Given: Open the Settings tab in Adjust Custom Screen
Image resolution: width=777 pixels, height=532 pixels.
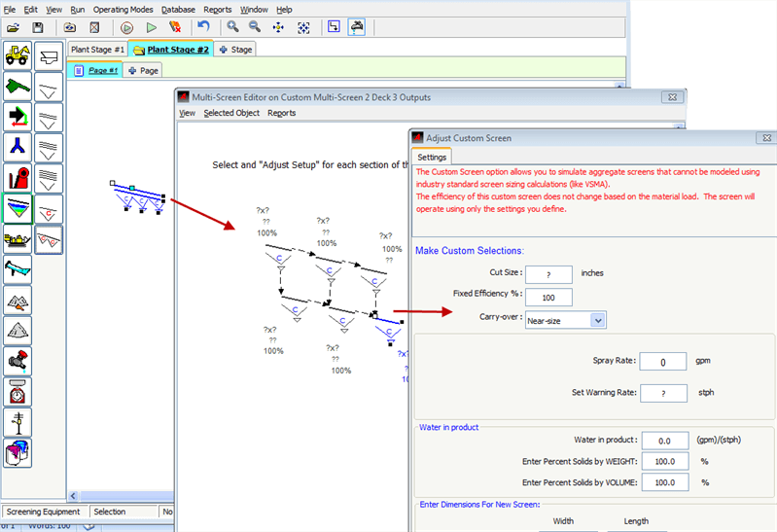Looking at the screenshot, I should (x=432, y=157).
